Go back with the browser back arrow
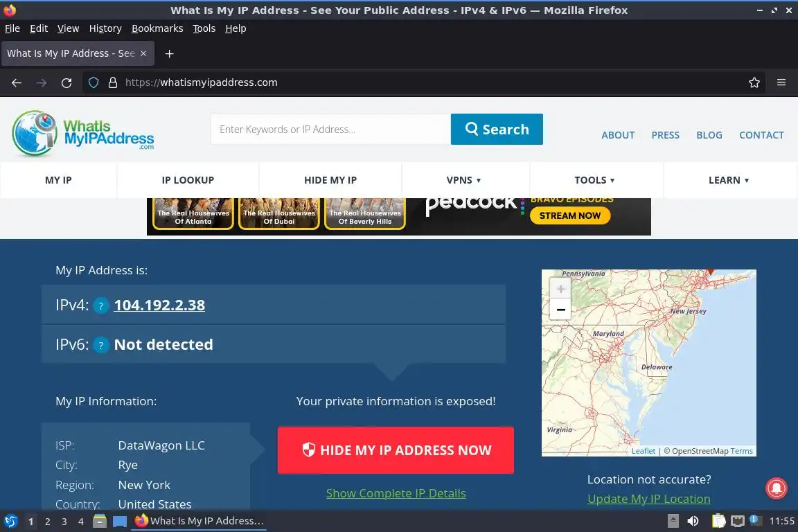 (x=17, y=82)
